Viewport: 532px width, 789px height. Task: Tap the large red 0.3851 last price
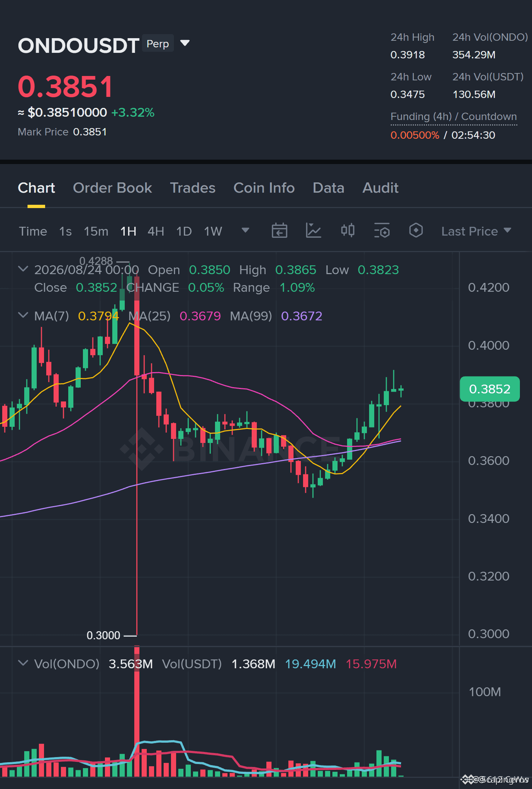click(x=65, y=87)
